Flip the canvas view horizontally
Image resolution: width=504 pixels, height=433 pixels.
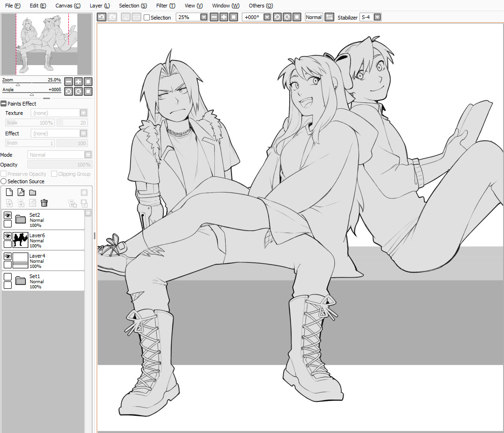coord(330,17)
